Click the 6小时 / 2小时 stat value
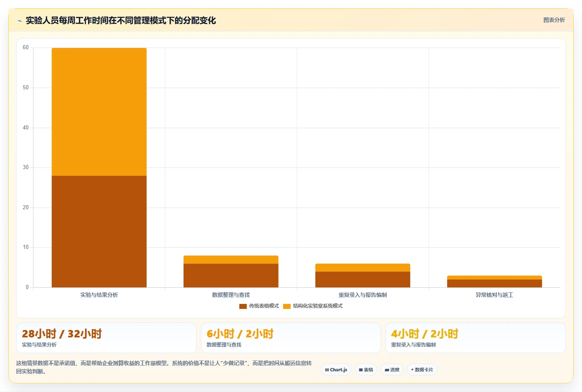Viewport: 582px width, 392px height. click(240, 334)
